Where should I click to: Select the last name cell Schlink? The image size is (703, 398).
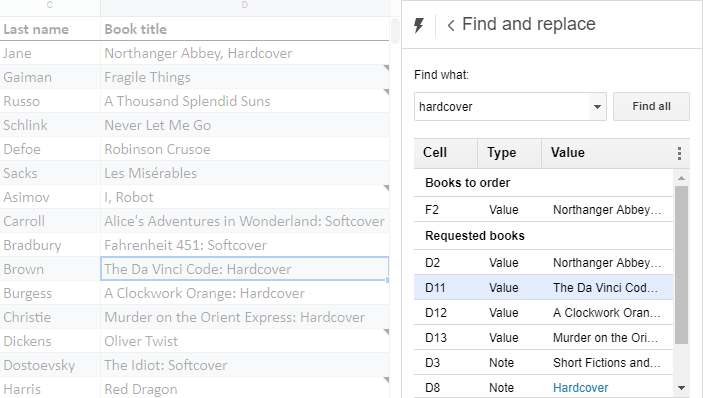50,125
